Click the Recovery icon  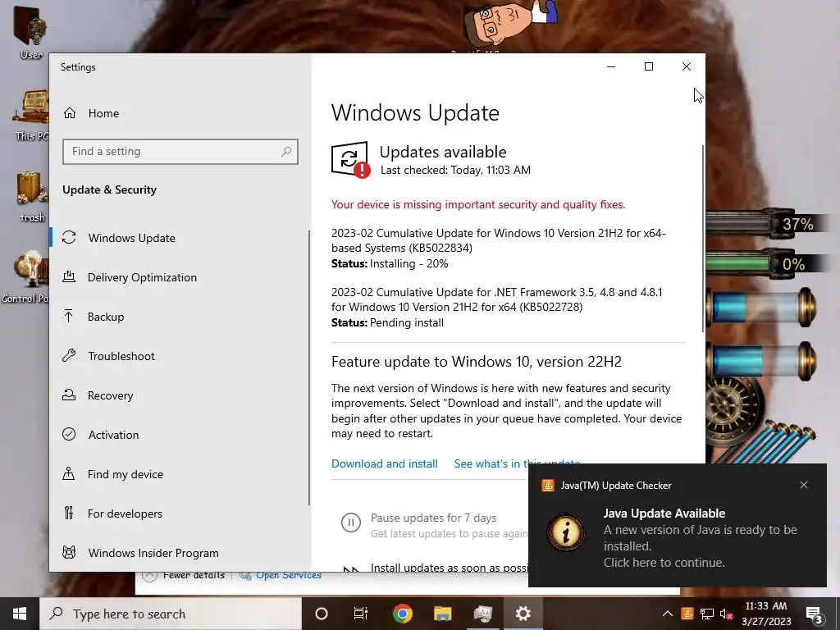(69, 395)
